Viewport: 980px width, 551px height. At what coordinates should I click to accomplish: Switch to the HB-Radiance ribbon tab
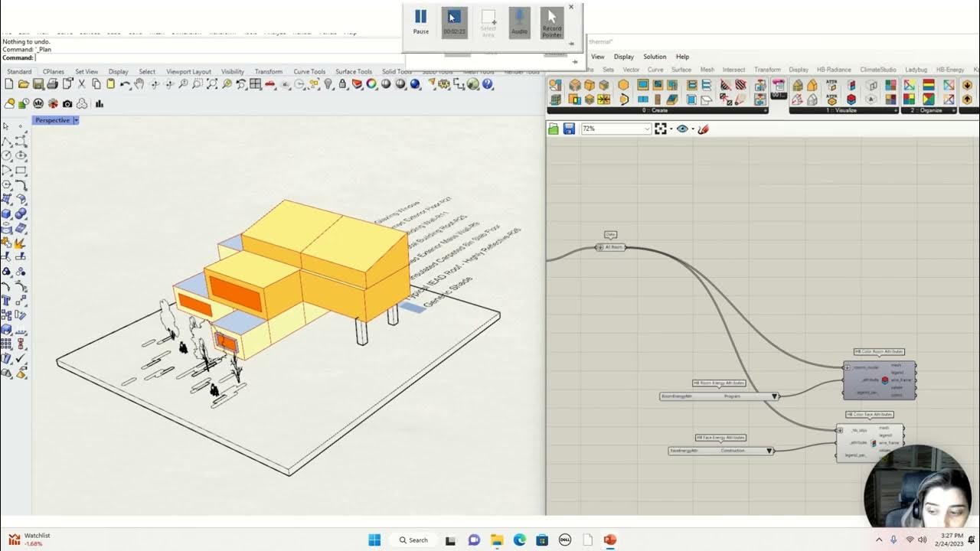point(834,70)
